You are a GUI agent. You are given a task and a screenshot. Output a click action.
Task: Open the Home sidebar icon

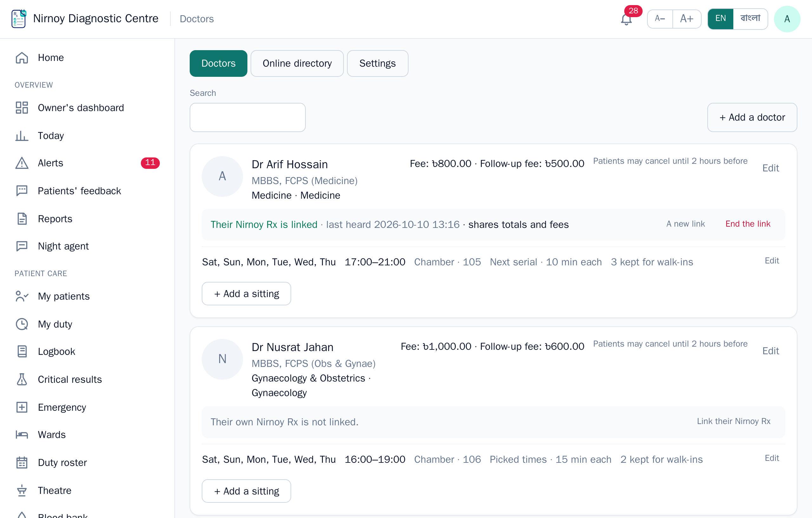tap(22, 58)
